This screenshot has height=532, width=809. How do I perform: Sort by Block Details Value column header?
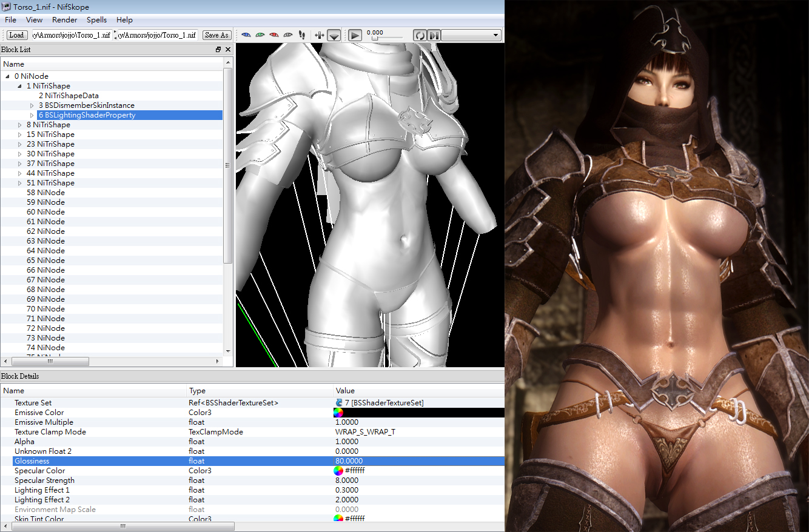(x=418, y=391)
